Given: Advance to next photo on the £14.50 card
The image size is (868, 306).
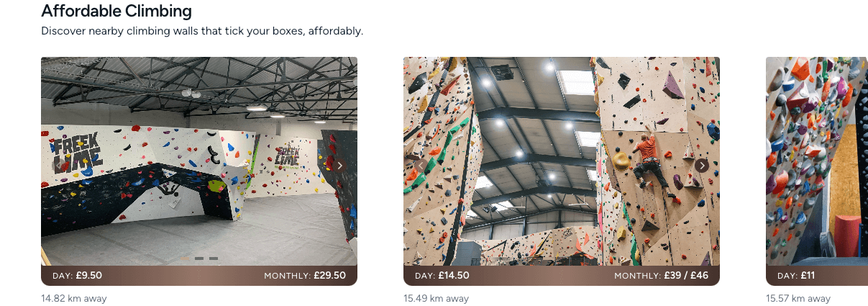Looking at the screenshot, I should coord(702,165).
